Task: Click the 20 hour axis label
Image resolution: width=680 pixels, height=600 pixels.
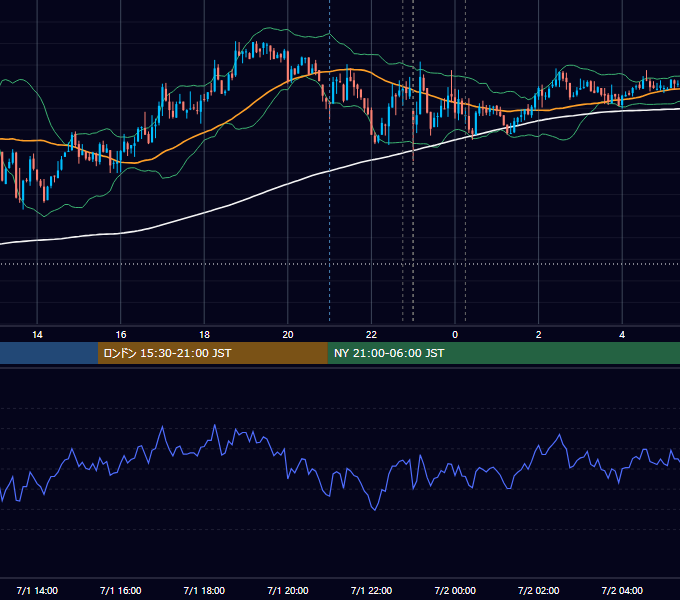Action: click(x=288, y=335)
